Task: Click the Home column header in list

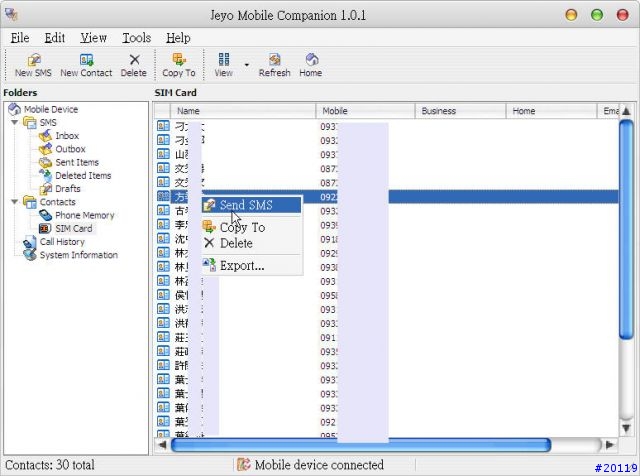Action: tap(551, 111)
